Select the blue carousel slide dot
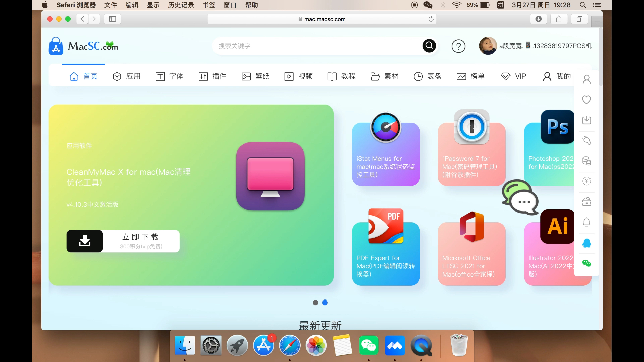This screenshot has height=362, width=644. [325, 303]
